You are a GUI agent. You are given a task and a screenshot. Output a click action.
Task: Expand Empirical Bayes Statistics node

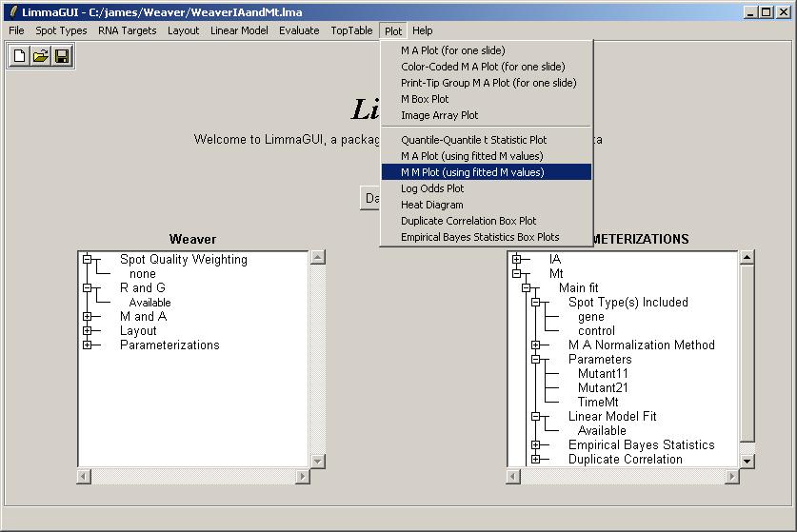(535, 444)
